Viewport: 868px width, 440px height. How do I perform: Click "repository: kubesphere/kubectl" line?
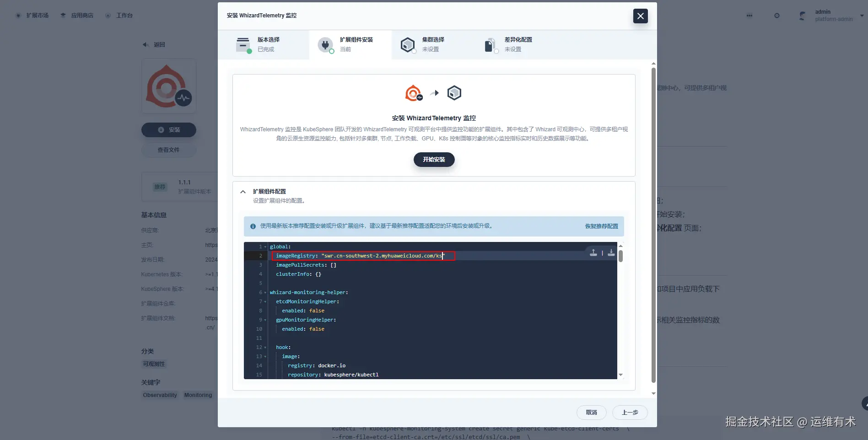(x=333, y=375)
